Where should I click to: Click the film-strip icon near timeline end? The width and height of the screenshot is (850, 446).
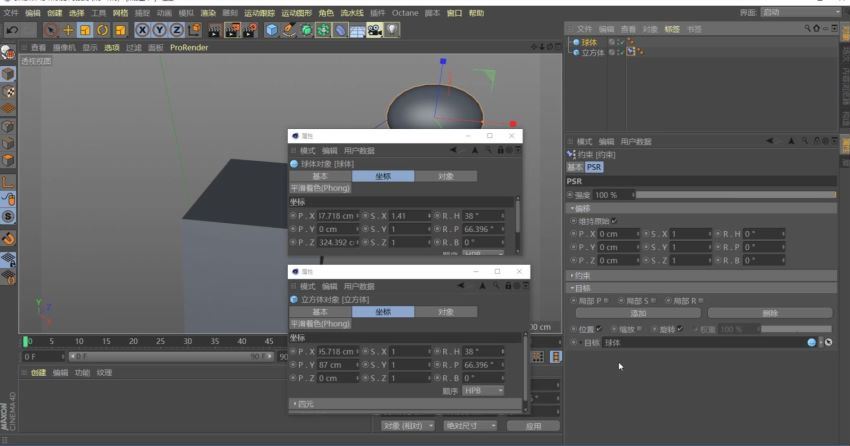(x=556, y=357)
